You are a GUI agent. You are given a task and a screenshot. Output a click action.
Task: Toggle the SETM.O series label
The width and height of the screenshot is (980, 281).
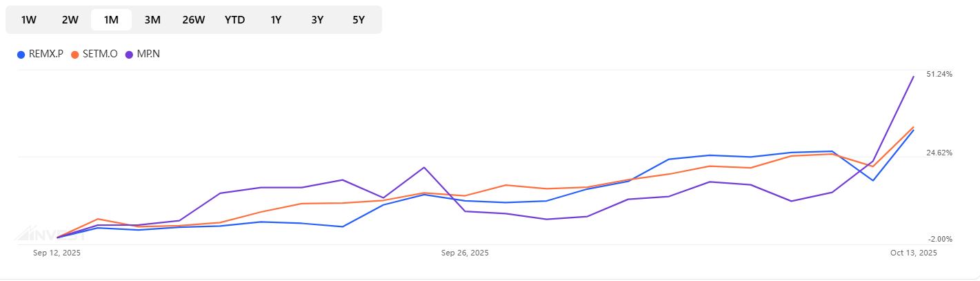(x=100, y=54)
